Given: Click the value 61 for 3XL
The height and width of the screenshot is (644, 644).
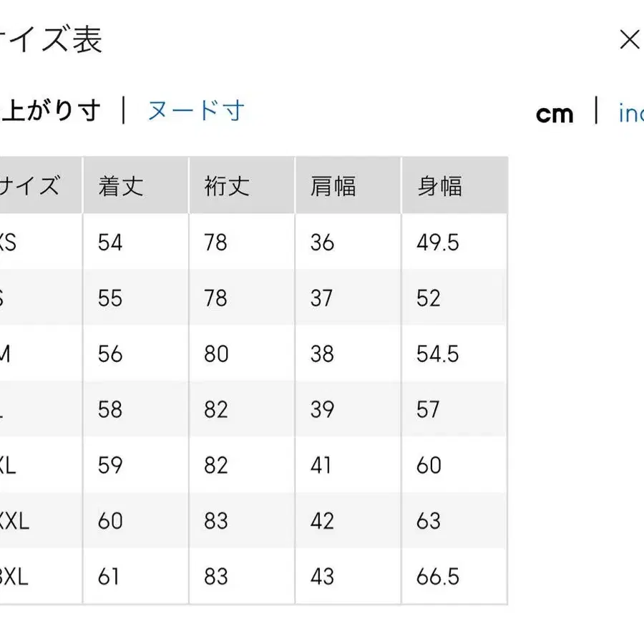Looking at the screenshot, I should point(112,576).
